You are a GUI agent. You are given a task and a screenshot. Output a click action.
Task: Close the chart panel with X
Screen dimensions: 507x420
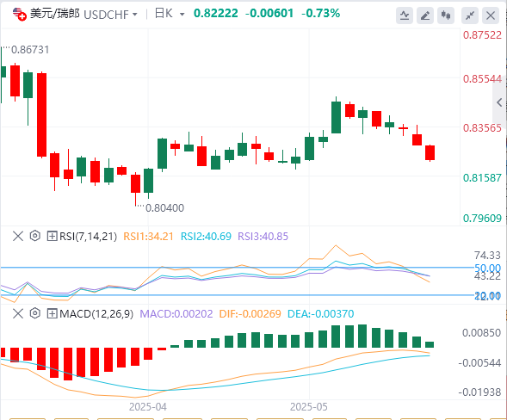click(x=491, y=15)
